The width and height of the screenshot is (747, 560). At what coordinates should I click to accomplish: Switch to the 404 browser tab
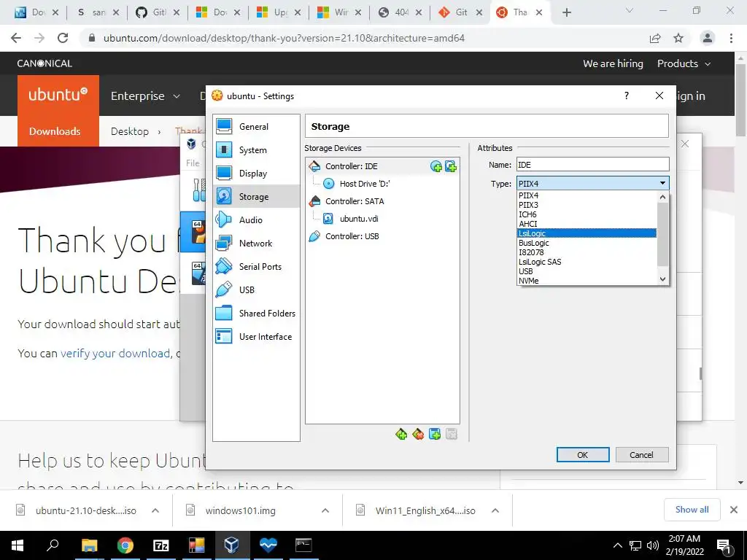pos(400,12)
